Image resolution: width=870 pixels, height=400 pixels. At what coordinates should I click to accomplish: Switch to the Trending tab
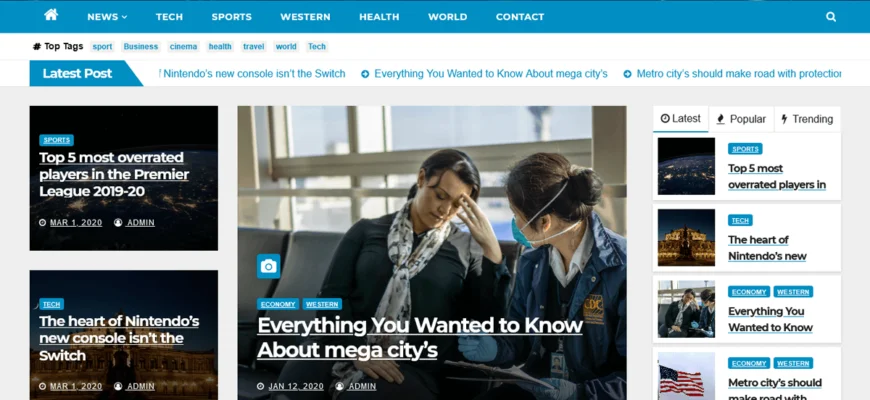807,119
